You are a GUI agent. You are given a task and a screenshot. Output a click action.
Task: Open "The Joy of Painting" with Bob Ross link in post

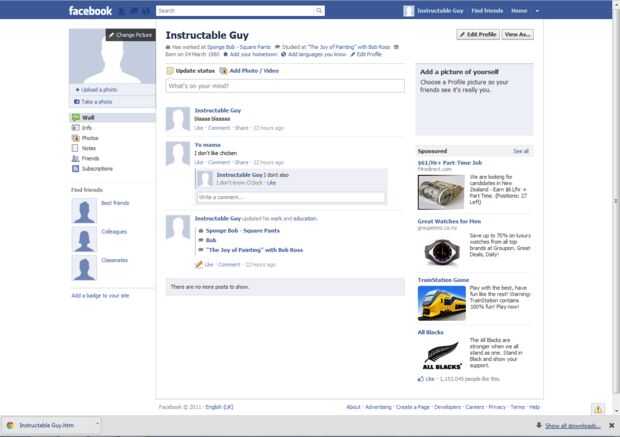254,250
